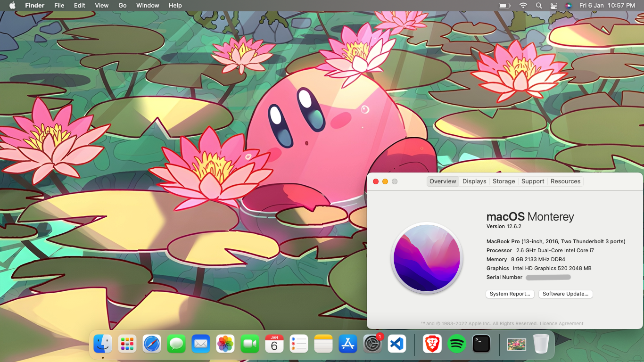Click the Serial Number label
The image size is (644, 362).
click(x=504, y=277)
